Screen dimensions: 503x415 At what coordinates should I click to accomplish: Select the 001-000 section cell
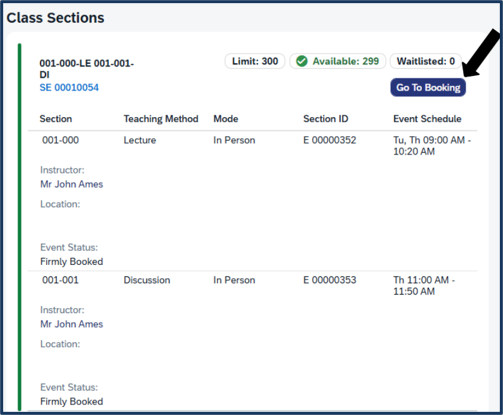point(60,140)
